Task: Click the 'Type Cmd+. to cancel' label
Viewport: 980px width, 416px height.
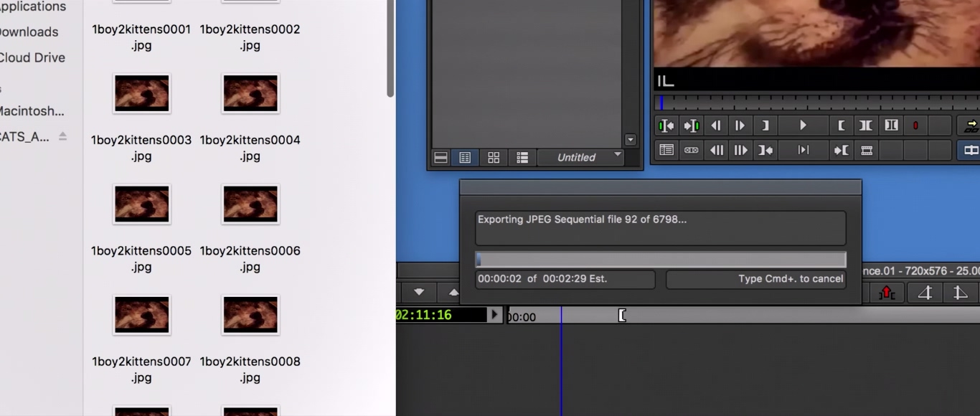Action: pyautogui.click(x=791, y=279)
